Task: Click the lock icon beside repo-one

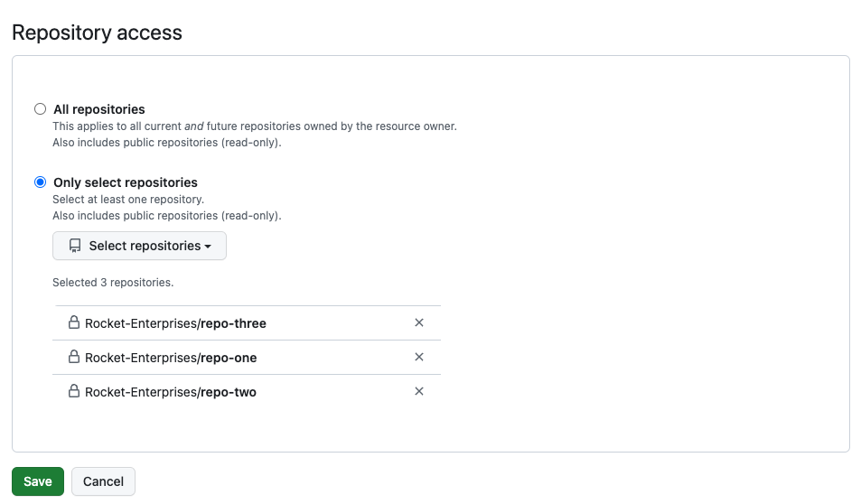Action: coord(74,357)
